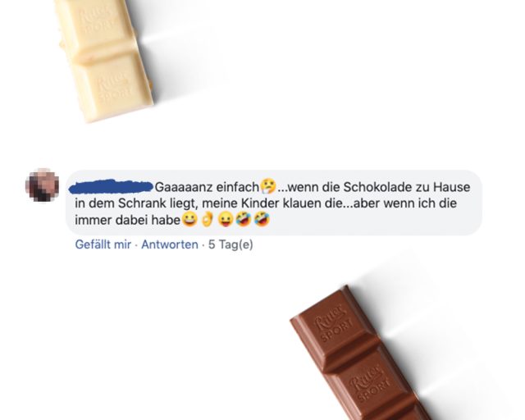Click the thinking face emoji after "einfach"
Viewport: 525px width, 420px height.
pos(268,186)
